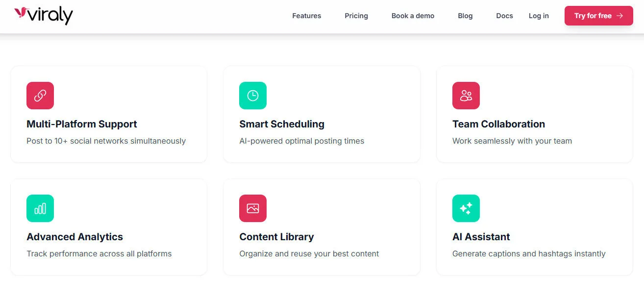
Task: Click the Team Collaboration people icon
Action: pos(466,96)
